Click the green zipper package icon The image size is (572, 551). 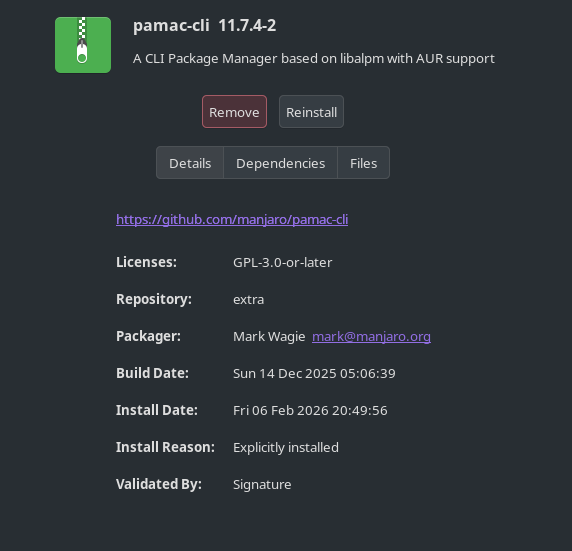point(83,45)
